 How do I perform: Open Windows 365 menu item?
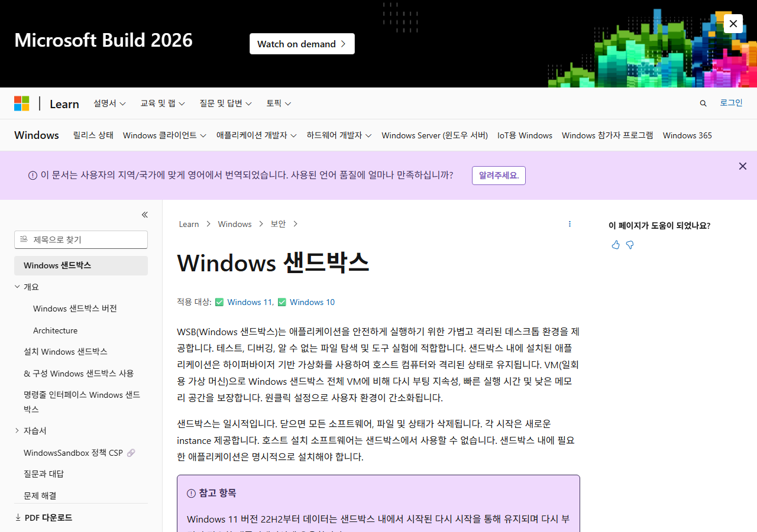tap(687, 135)
